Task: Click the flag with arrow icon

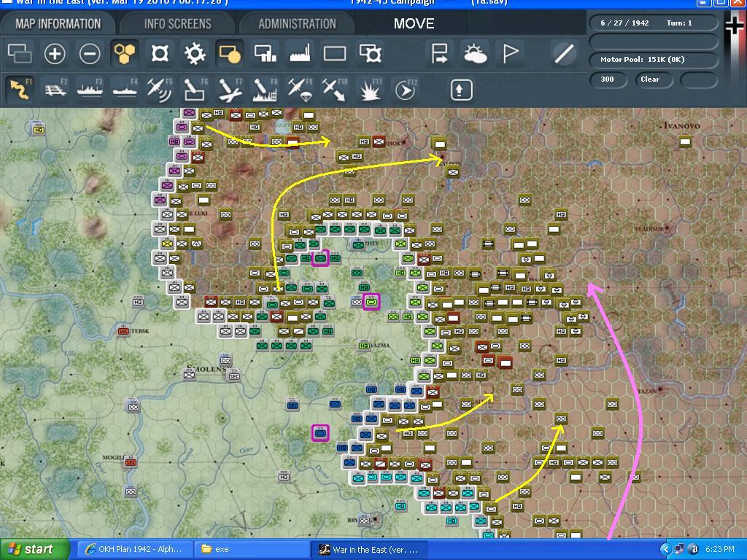Action: 438,53
